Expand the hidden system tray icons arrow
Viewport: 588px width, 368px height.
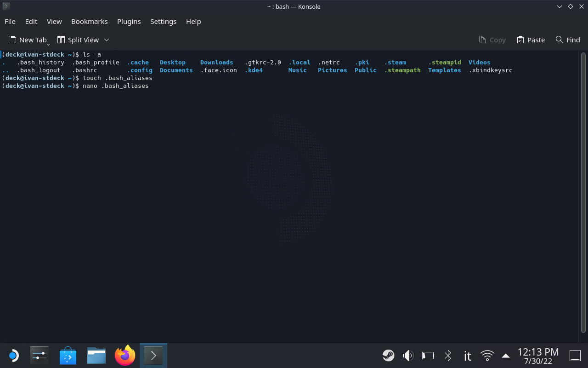click(505, 355)
